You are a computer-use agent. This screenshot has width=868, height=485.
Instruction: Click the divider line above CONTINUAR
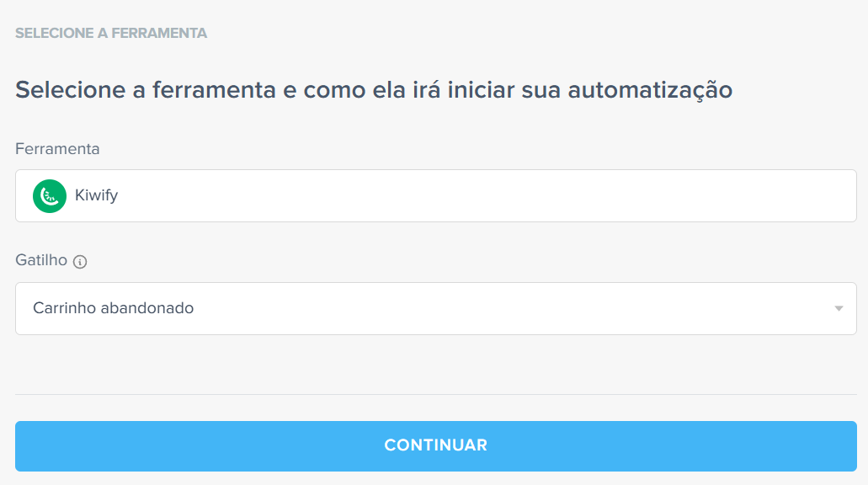[435, 395]
